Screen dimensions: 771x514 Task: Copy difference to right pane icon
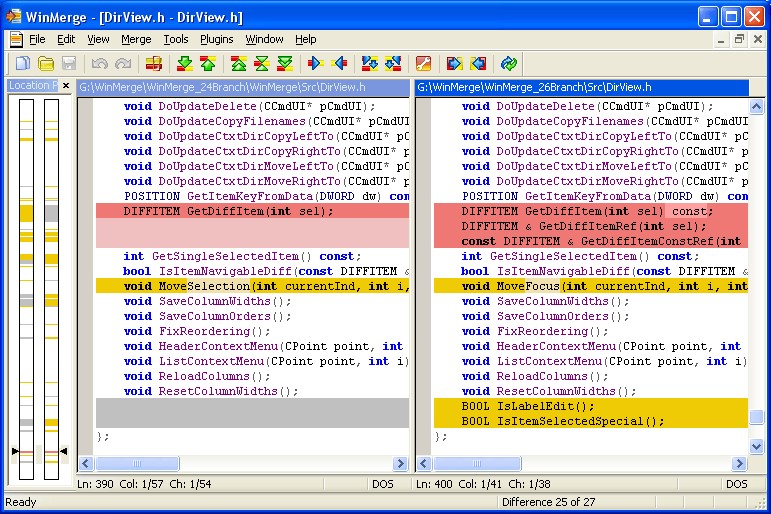click(316, 64)
